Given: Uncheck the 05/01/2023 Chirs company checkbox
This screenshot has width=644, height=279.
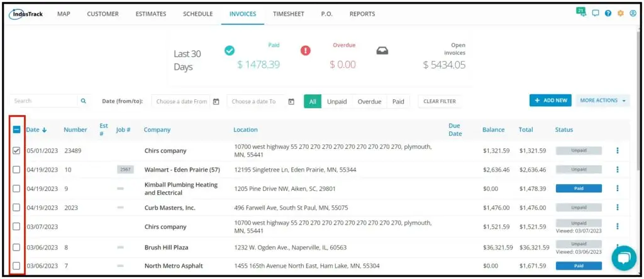Looking at the screenshot, I should click(x=16, y=151).
